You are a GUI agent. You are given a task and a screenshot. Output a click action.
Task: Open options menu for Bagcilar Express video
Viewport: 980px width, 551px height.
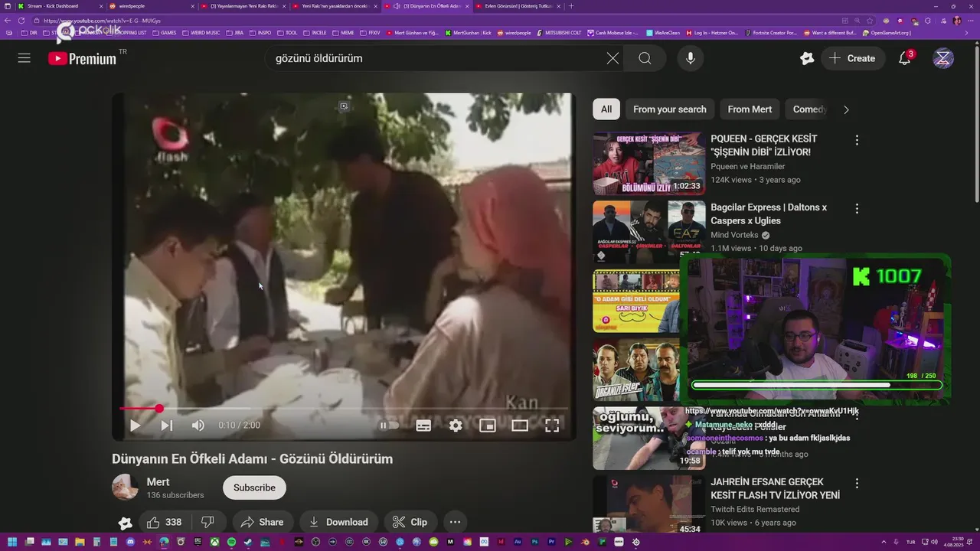[x=857, y=208]
